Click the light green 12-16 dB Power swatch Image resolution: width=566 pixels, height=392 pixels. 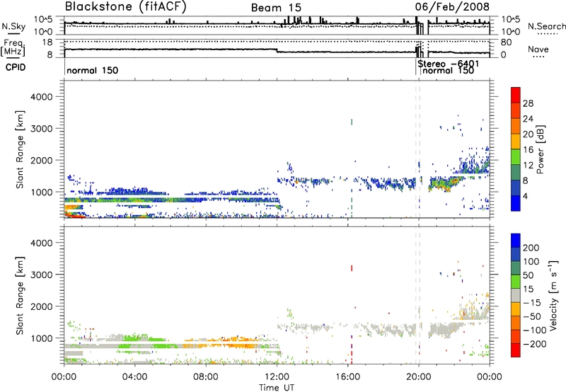tap(516, 156)
